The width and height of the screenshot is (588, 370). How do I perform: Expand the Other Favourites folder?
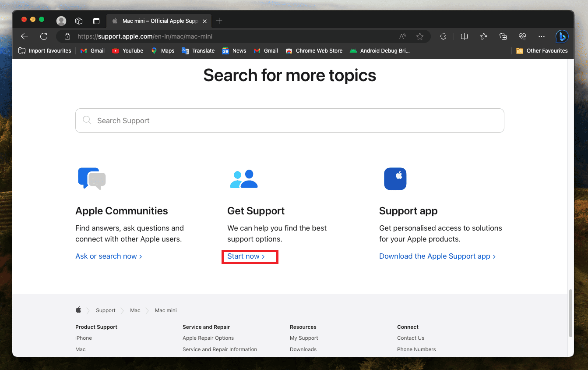[x=542, y=51]
